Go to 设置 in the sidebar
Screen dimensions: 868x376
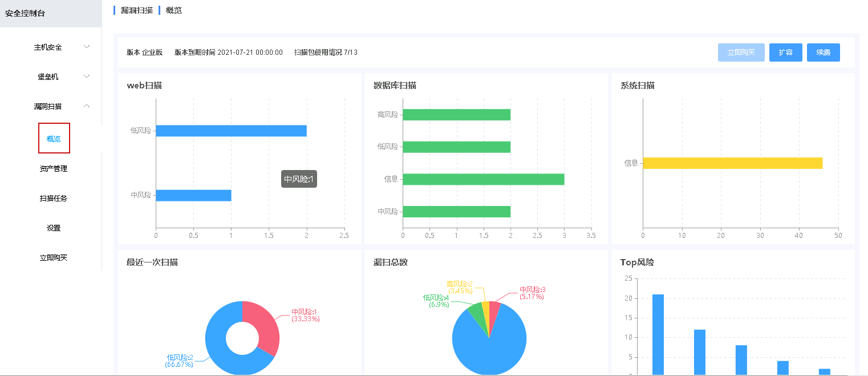tap(54, 228)
